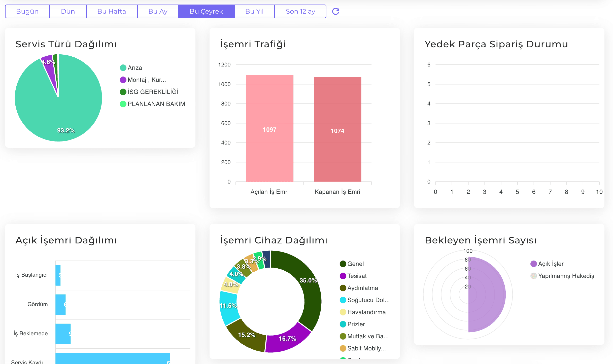The width and height of the screenshot is (613, 364).
Task: Click the refresh icon beside date tabs
Action: (336, 11)
